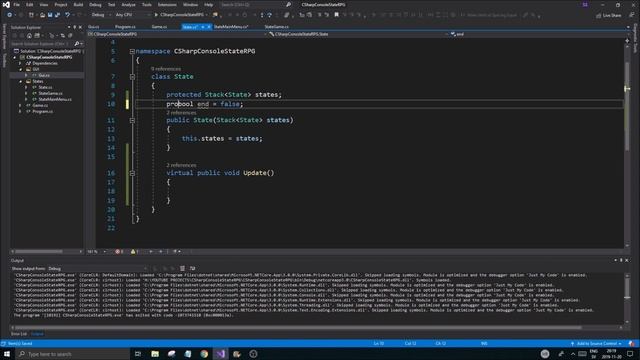Pin the State.cs tab
640x360 pixels.
pos(202,27)
